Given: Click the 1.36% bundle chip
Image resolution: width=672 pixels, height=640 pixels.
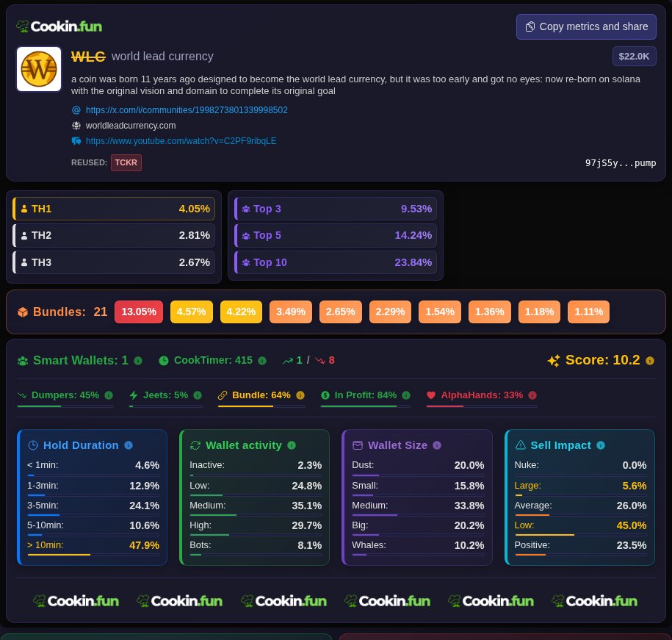Looking at the screenshot, I should (489, 312).
